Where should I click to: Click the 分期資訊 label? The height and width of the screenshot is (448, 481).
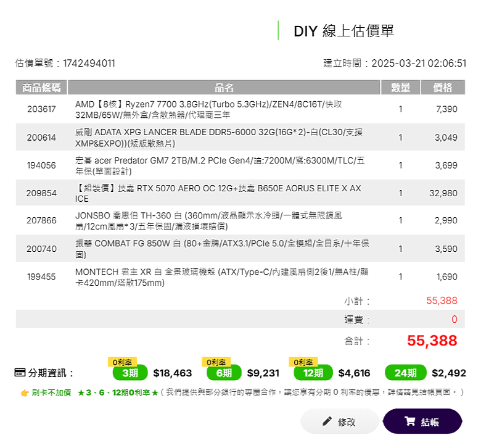[x=51, y=373]
